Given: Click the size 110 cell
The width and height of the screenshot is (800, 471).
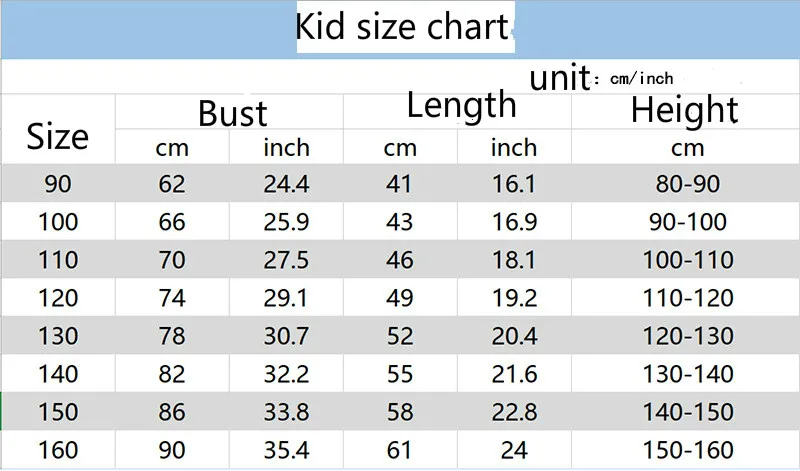Looking at the screenshot, I should [x=58, y=260].
